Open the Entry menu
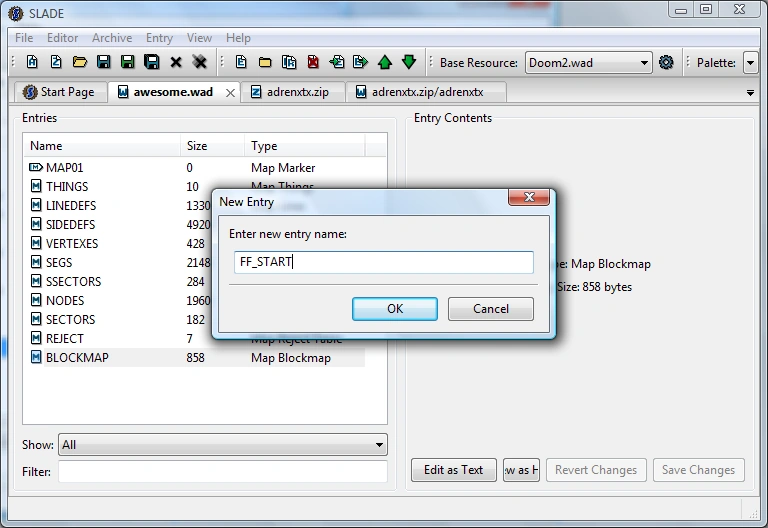Viewport: 768px width, 528px height. coord(159,38)
